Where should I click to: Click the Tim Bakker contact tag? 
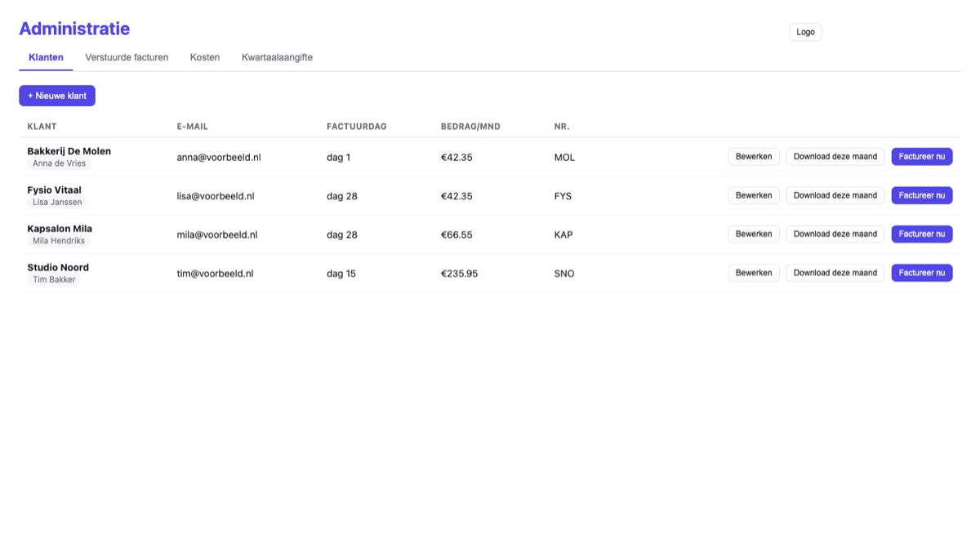[x=54, y=279]
